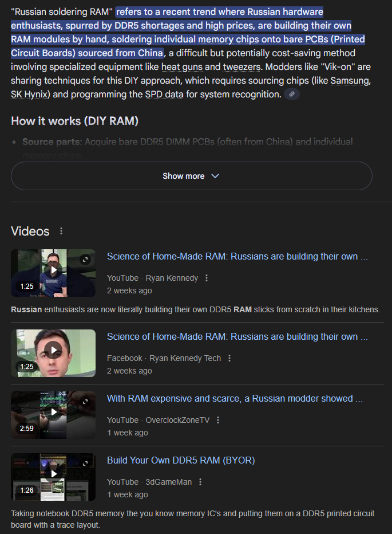Open options menu beside Ryan Kennedy Tech Facebook result
Screen dimensions: 392x534
tap(229, 358)
